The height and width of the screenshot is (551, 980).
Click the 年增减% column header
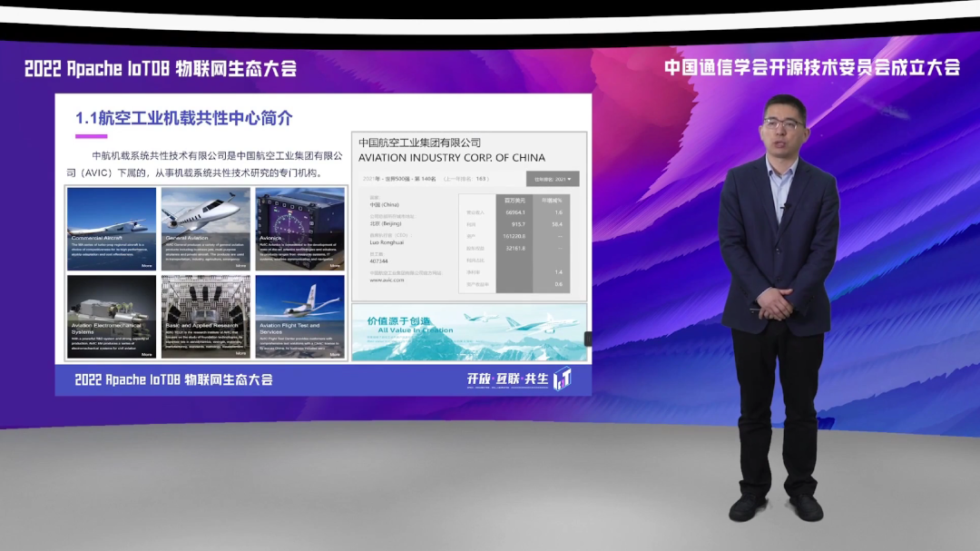point(552,201)
